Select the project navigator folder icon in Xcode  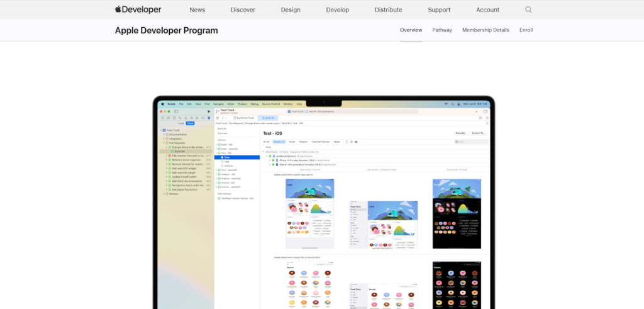click(163, 118)
